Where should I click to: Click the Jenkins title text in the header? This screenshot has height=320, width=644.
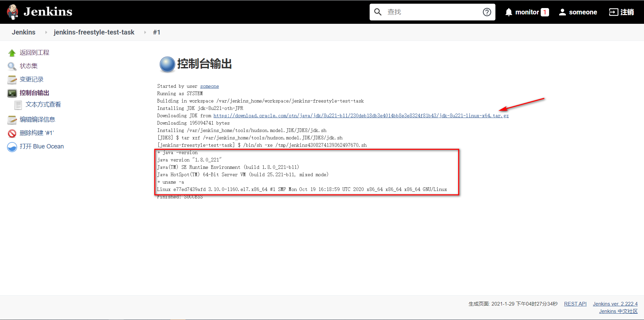point(48,12)
